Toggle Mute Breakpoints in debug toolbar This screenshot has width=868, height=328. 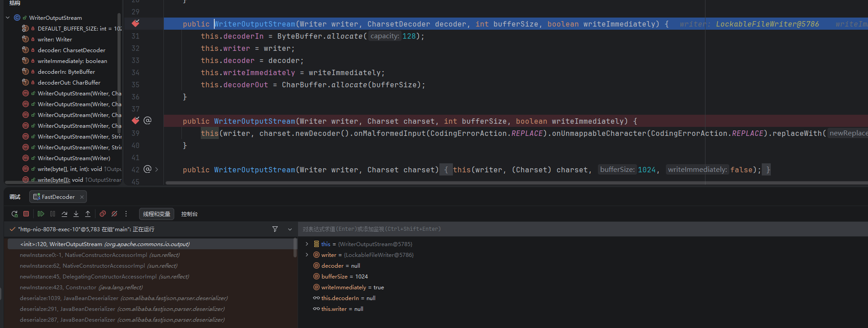pyautogui.click(x=114, y=214)
